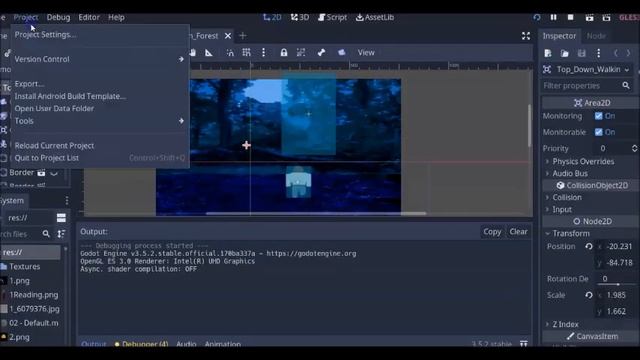Viewport: 640px width, 360px height.
Task: Select the Ruler mode tool
Action: [209, 53]
